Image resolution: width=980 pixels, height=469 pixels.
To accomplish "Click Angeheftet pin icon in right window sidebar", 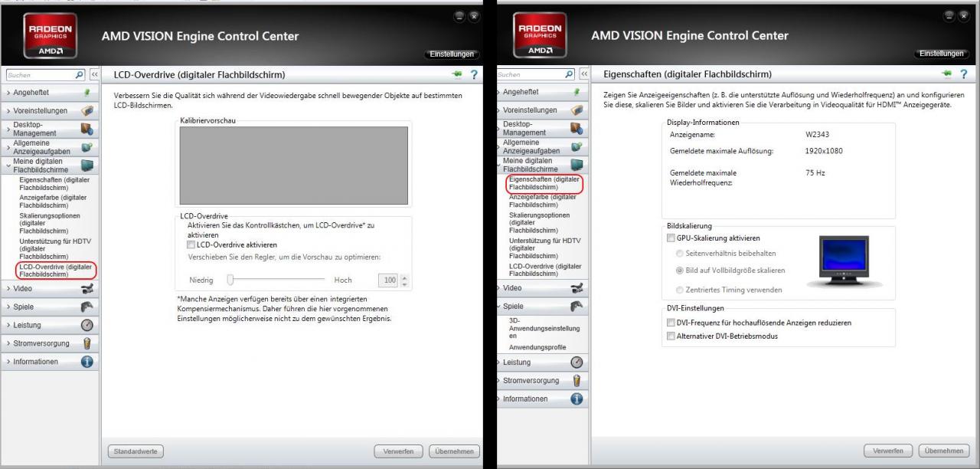I will coord(577,92).
